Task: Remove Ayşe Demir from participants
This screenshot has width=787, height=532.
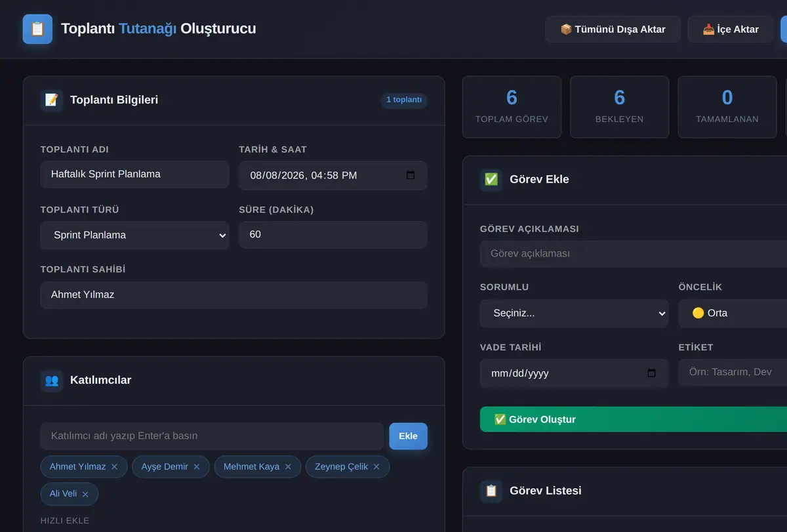Action: coord(197,467)
